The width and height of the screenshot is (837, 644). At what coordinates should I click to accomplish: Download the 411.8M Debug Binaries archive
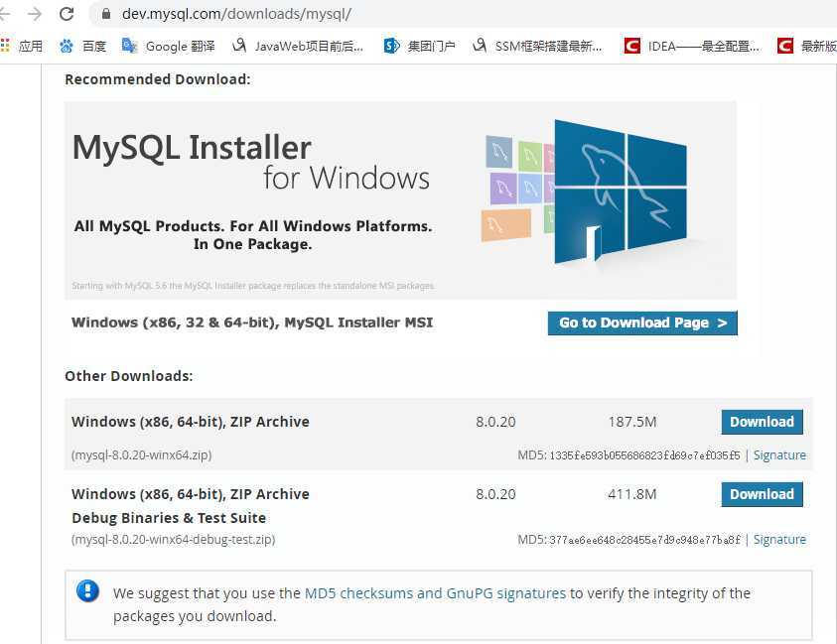tap(762, 494)
